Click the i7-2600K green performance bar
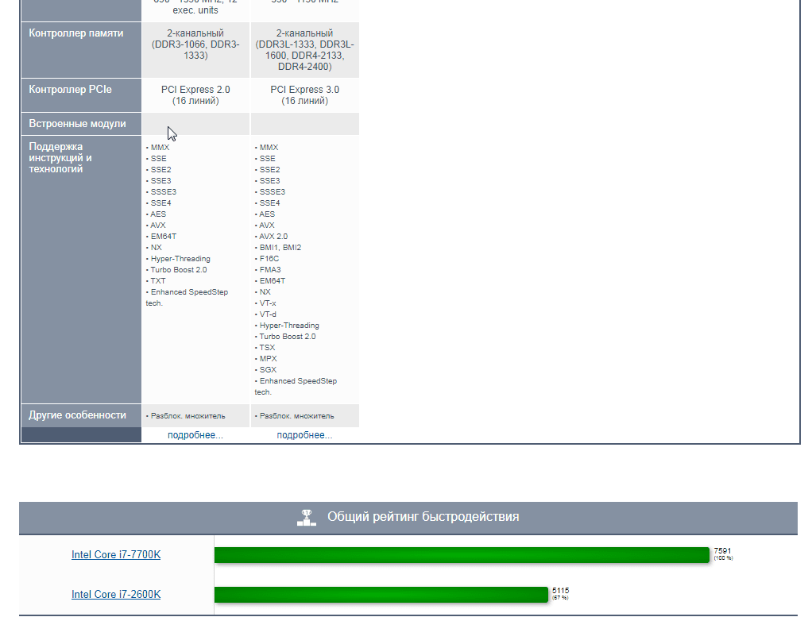The width and height of the screenshot is (812, 644). pyautogui.click(x=381, y=594)
